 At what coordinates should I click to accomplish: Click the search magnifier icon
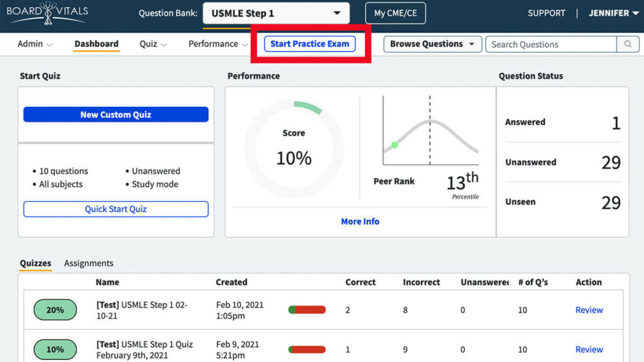[x=627, y=44]
